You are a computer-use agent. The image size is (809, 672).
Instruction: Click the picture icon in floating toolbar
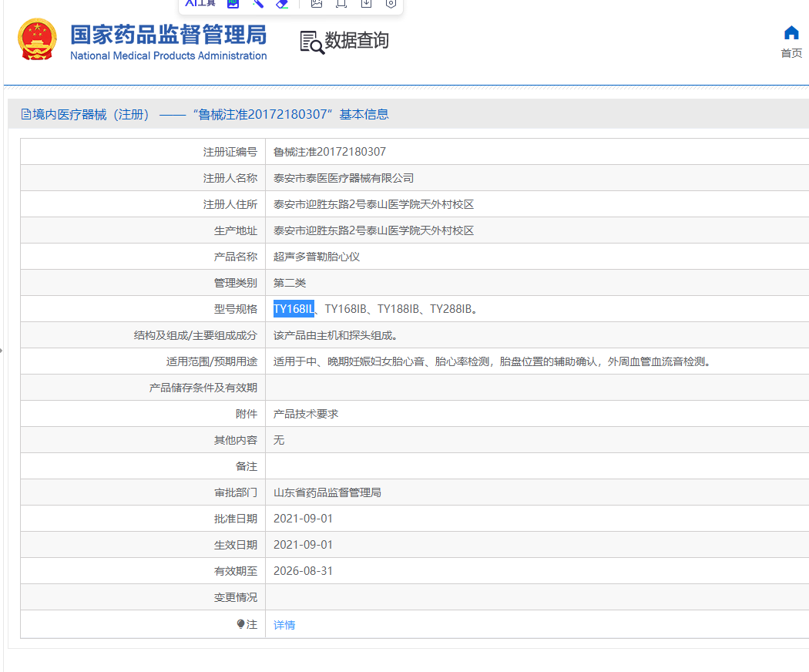coord(316,3)
